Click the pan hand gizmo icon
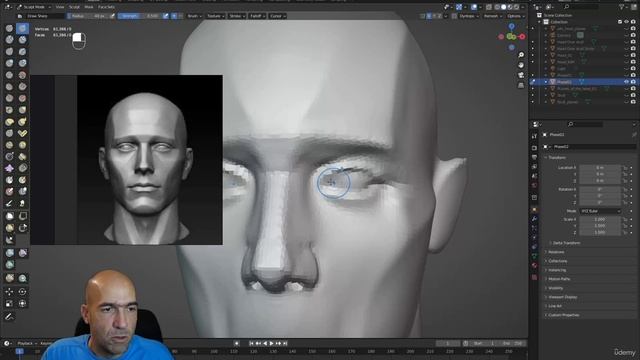 click(521, 65)
